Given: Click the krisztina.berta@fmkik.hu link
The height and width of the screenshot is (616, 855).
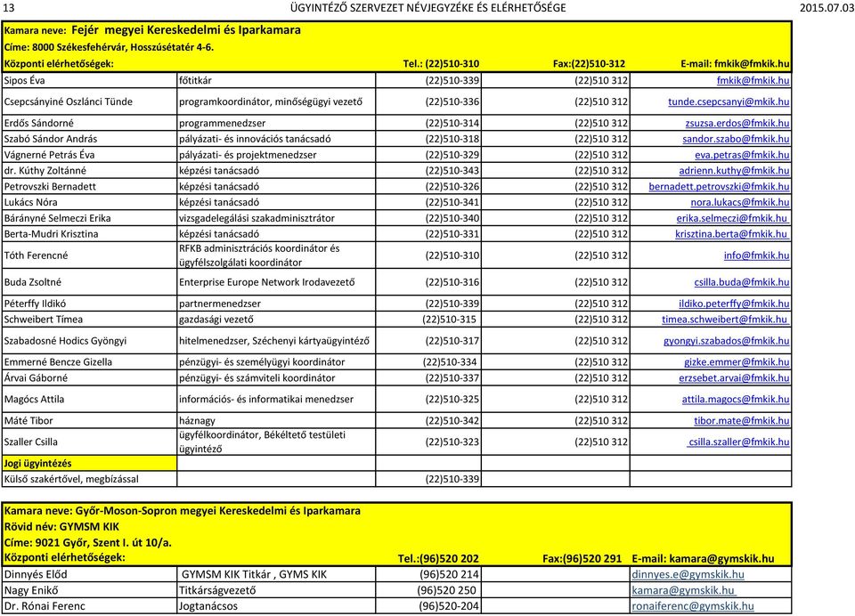Looking at the screenshot, I should [x=732, y=234].
